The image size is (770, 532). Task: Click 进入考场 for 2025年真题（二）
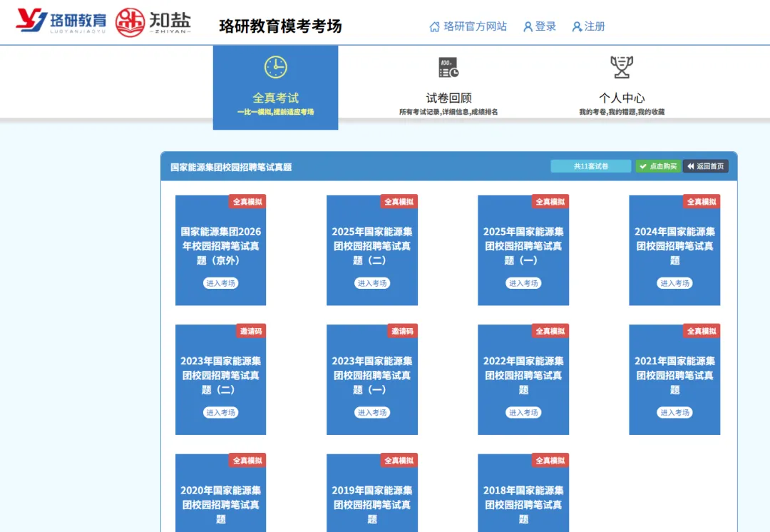point(371,283)
